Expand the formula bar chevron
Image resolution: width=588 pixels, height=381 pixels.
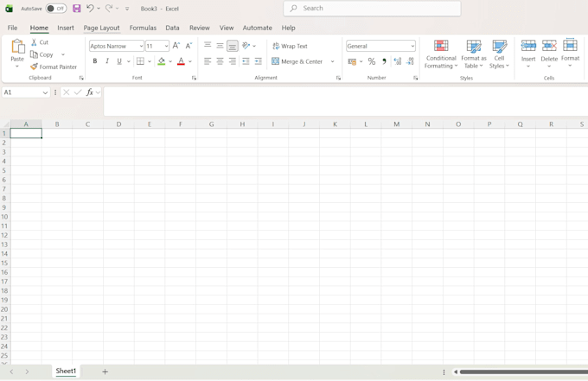(98, 92)
